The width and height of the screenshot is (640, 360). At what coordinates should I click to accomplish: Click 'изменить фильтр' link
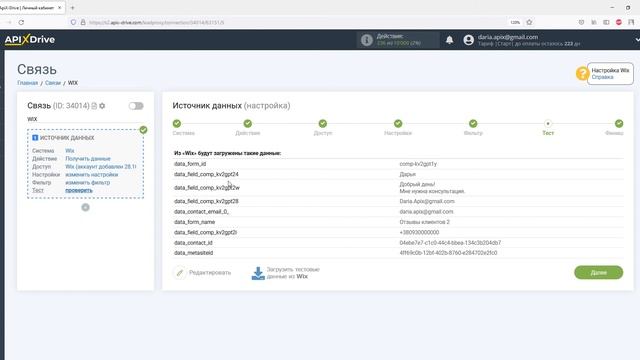pos(87,182)
